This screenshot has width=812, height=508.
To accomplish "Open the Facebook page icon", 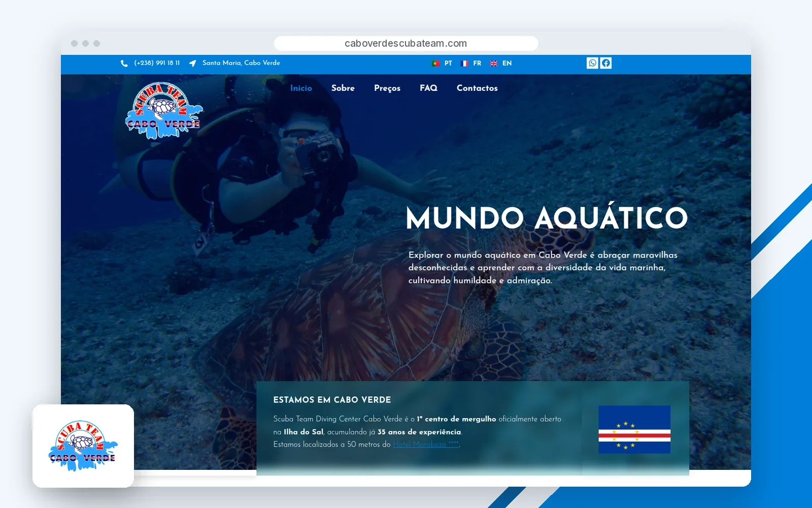I will pyautogui.click(x=606, y=63).
